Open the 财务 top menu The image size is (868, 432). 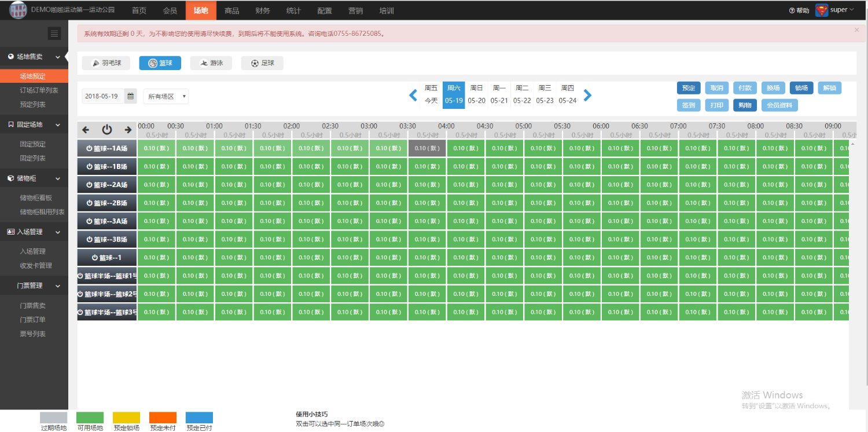(263, 10)
